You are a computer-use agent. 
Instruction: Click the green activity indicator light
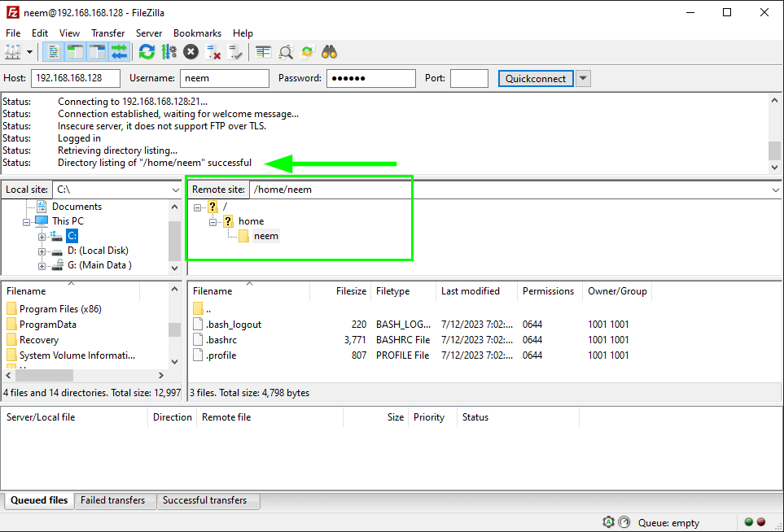pos(748,522)
